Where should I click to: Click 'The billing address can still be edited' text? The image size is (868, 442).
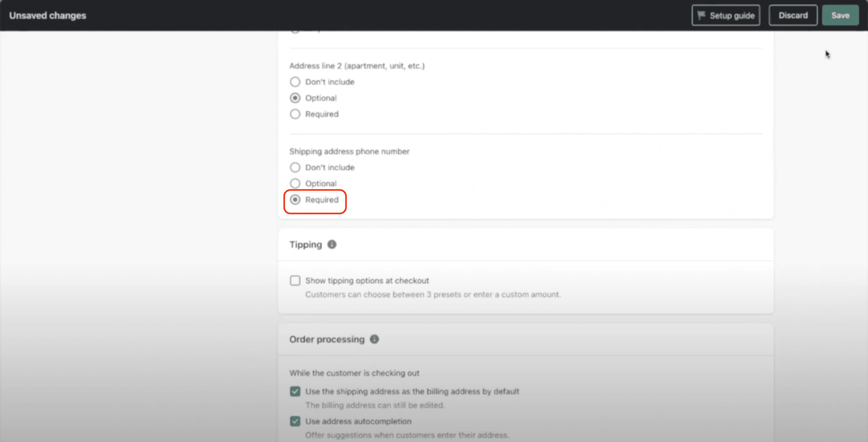[375, 405]
